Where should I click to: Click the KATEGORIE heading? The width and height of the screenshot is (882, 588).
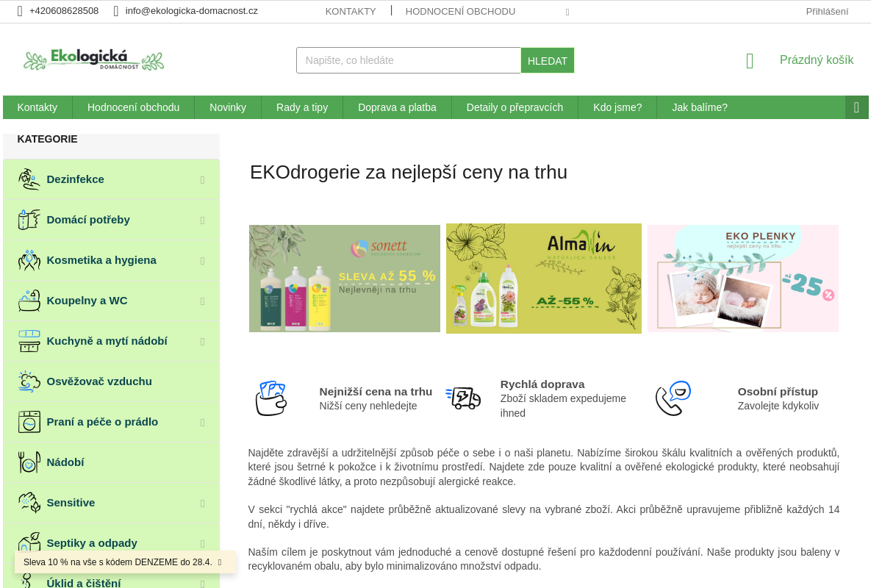[x=47, y=139]
